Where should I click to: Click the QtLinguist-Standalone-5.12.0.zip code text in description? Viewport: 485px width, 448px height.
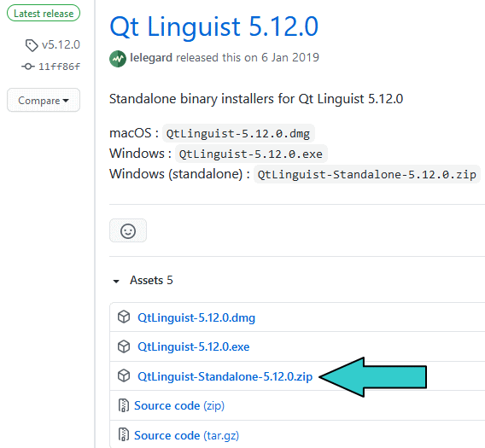click(x=367, y=174)
